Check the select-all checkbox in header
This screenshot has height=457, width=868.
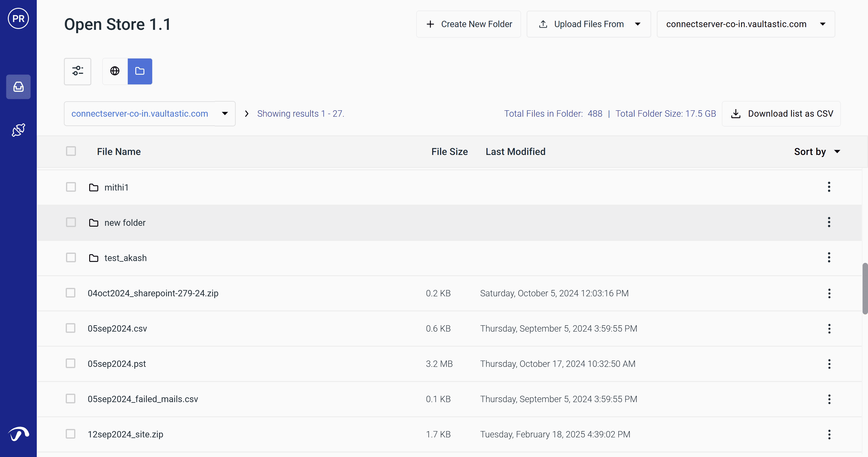point(71,151)
